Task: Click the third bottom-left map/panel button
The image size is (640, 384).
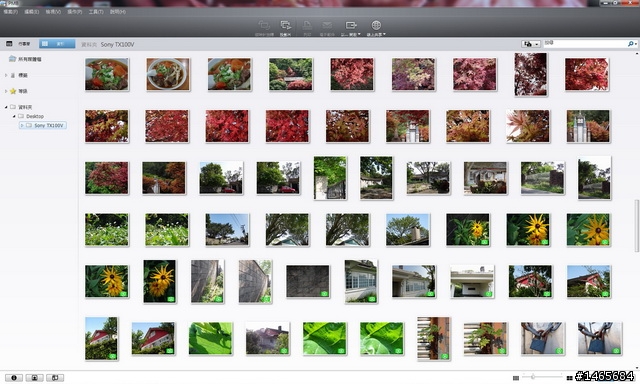Action: [55, 377]
